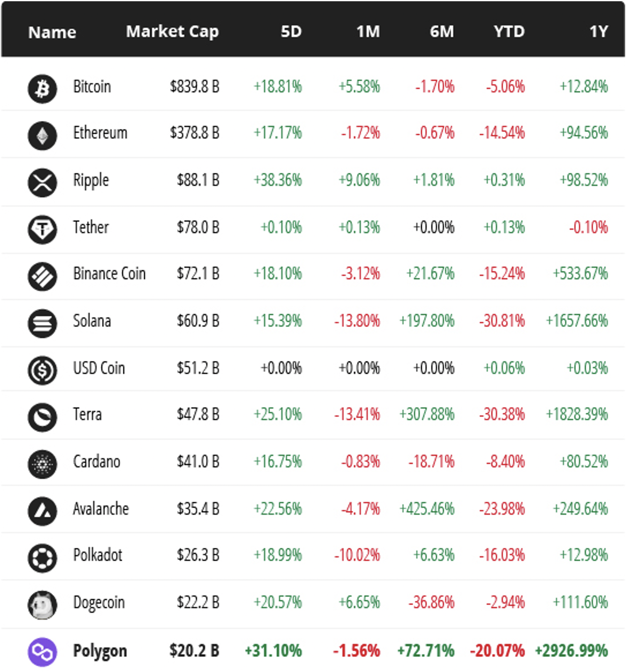Select the USD Coin dollar icon
Screen dimensions: 626x672
42,370
